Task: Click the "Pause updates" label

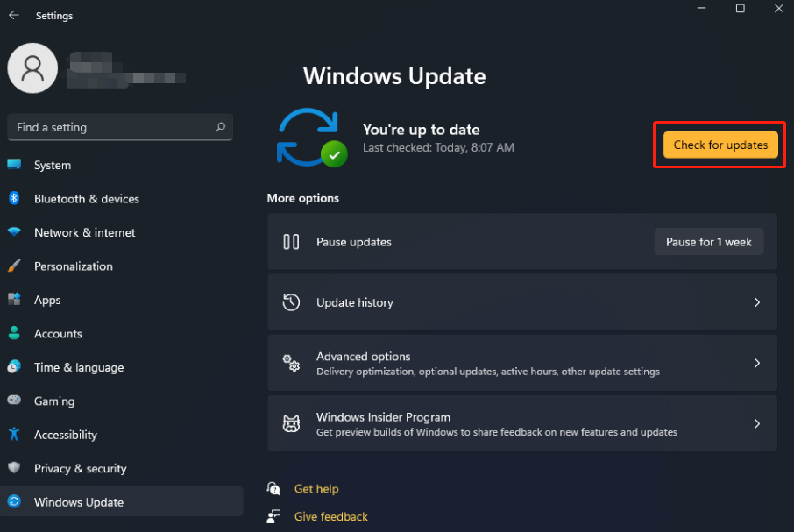Action: 354,242
